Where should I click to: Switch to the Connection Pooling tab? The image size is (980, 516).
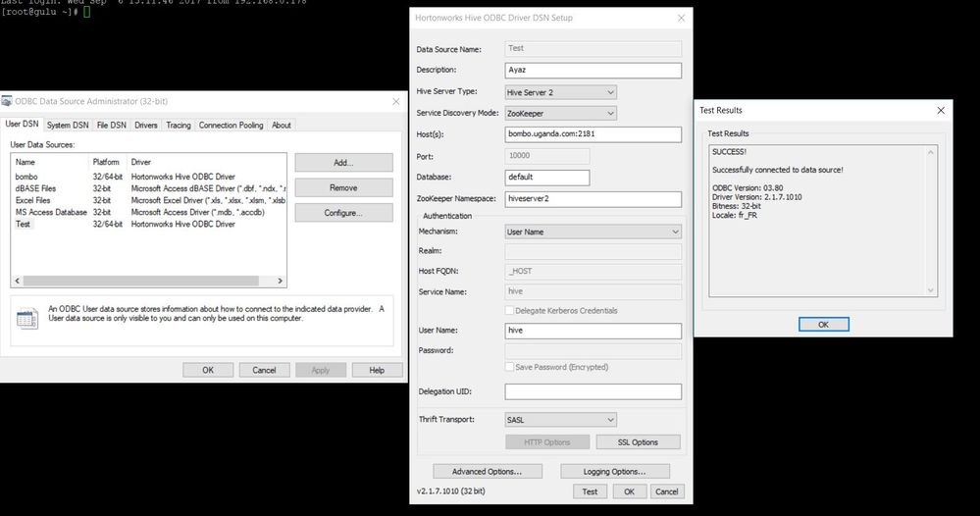coord(231,126)
